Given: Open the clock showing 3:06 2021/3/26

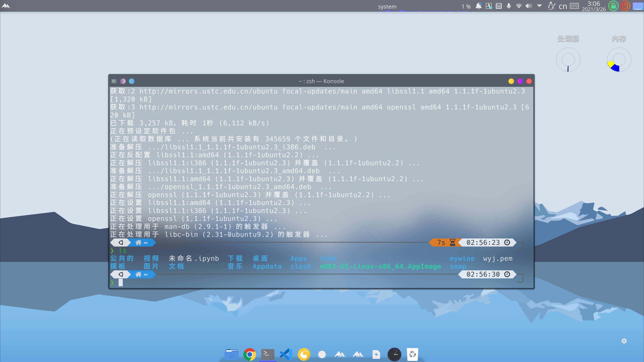Looking at the screenshot, I should [x=594, y=6].
